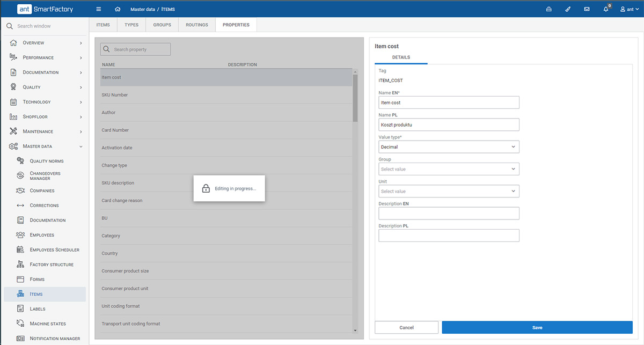Screen dimensions: 644x345
Task: Click the Description EN input field
Action: (x=449, y=213)
